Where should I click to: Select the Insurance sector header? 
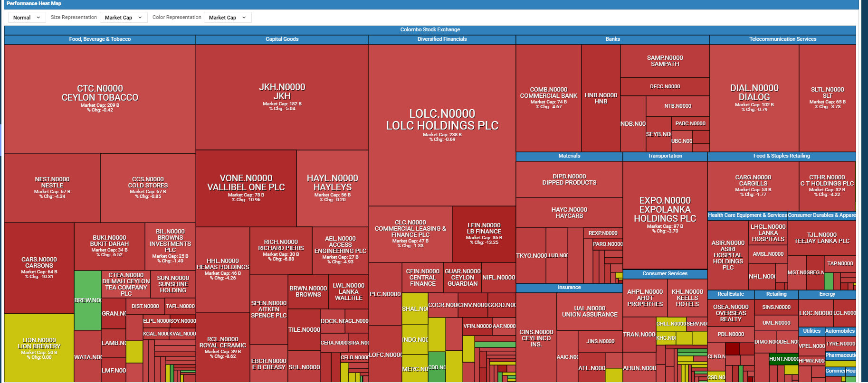pos(569,288)
